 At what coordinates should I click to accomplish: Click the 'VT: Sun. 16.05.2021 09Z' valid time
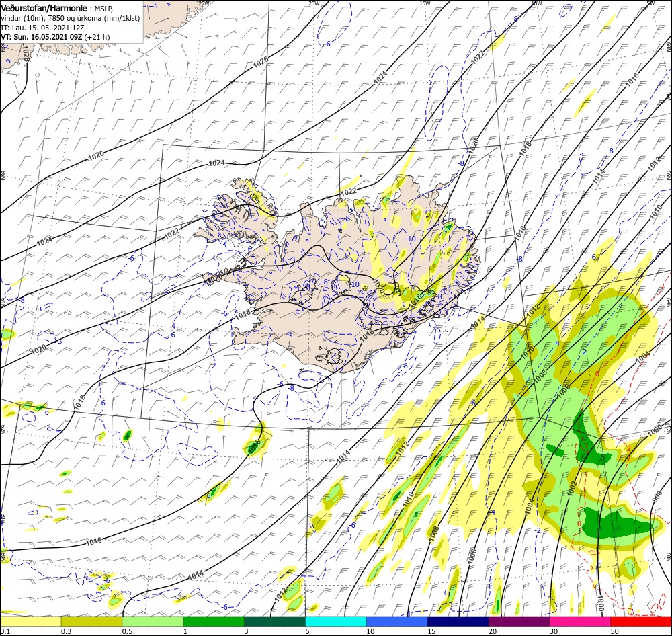point(42,37)
